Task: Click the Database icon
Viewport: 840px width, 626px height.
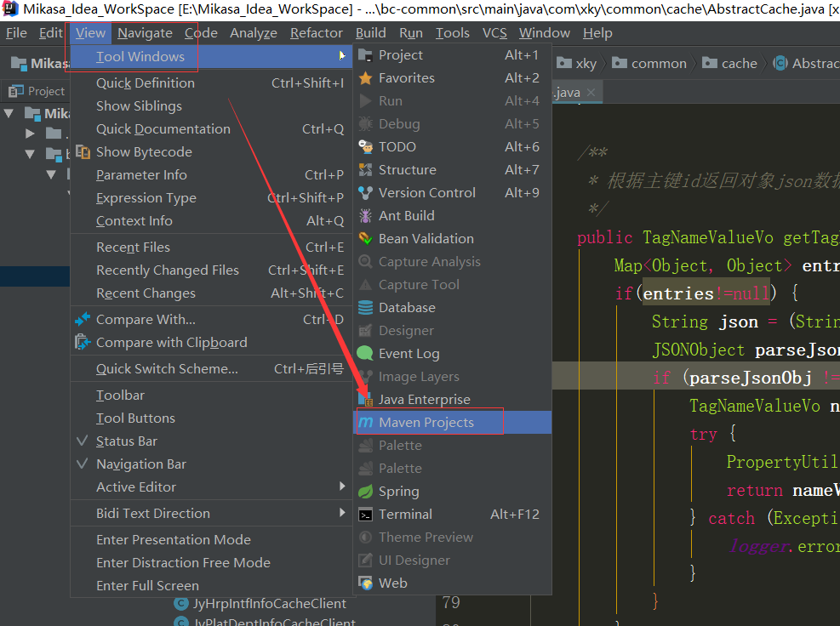Action: (365, 308)
